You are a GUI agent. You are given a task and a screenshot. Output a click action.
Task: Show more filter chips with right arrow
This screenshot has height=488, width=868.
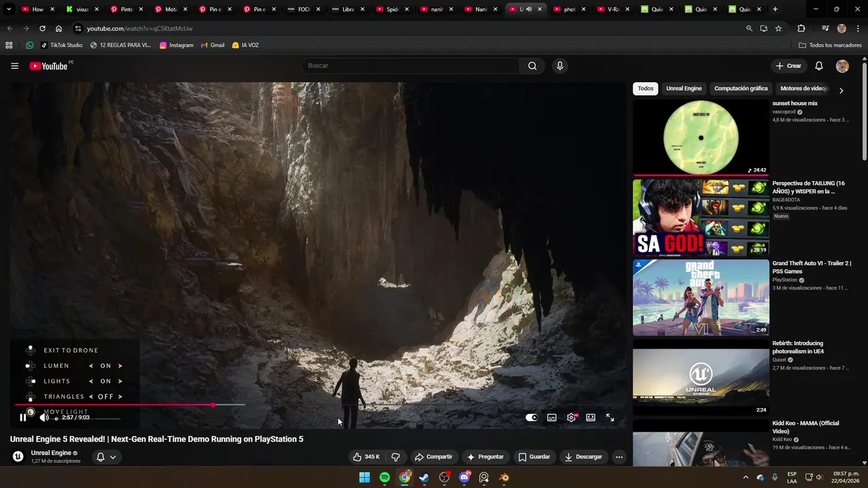point(841,90)
